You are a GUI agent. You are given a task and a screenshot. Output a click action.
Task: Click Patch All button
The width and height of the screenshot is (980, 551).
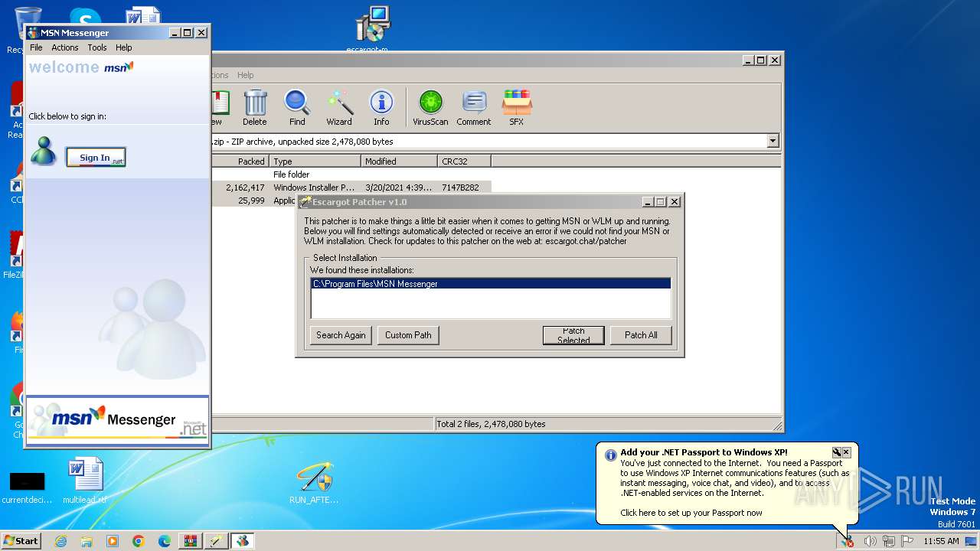[x=641, y=335]
